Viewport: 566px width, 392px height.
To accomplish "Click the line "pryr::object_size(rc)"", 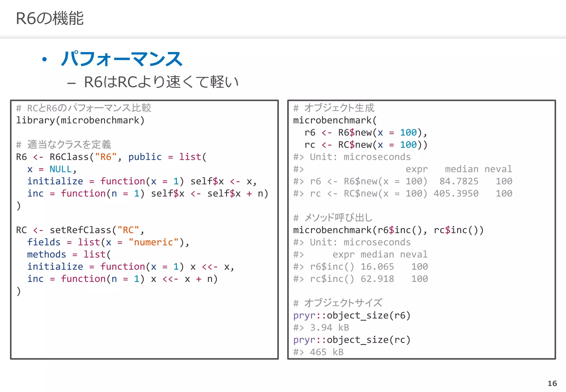I will click(x=352, y=339).
